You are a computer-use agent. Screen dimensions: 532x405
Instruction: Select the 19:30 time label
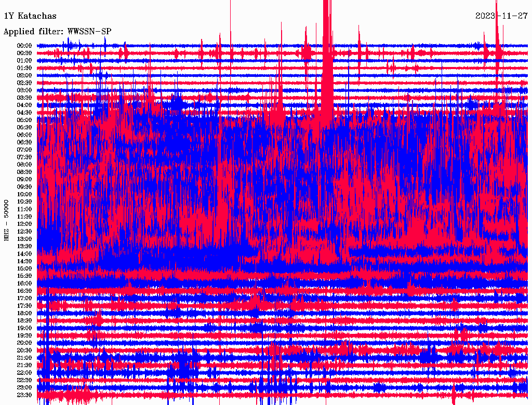(x=24, y=336)
